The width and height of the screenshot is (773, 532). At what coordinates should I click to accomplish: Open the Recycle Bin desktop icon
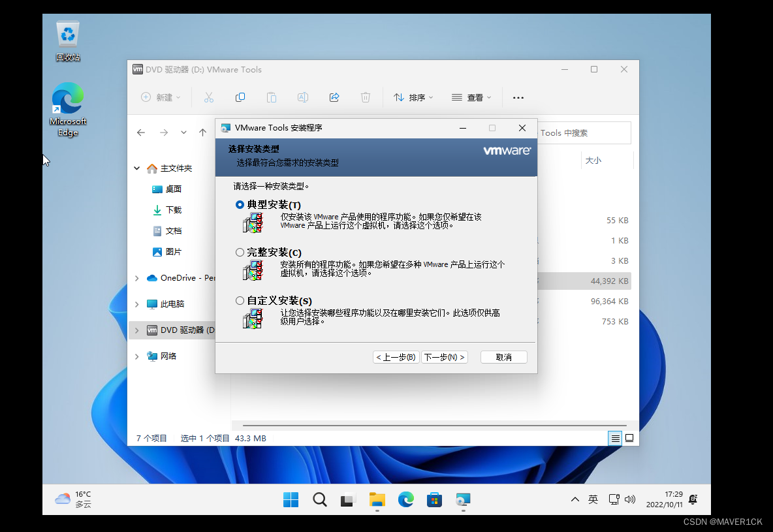point(67,41)
